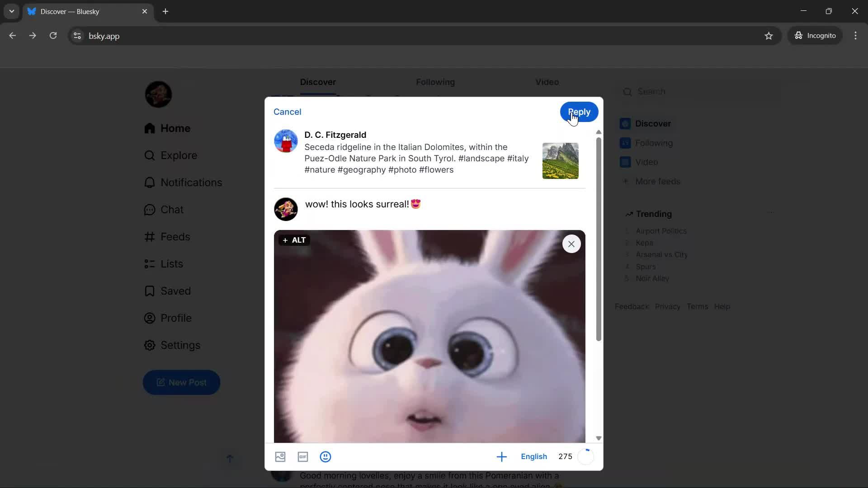Add ALT text to the bunny image

tap(293, 240)
